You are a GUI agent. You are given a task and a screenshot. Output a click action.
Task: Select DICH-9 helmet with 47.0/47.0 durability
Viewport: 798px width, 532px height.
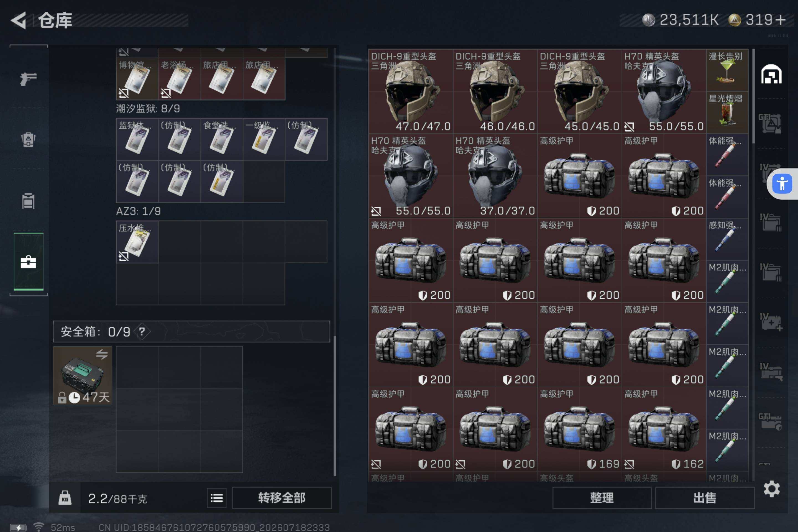click(411, 91)
